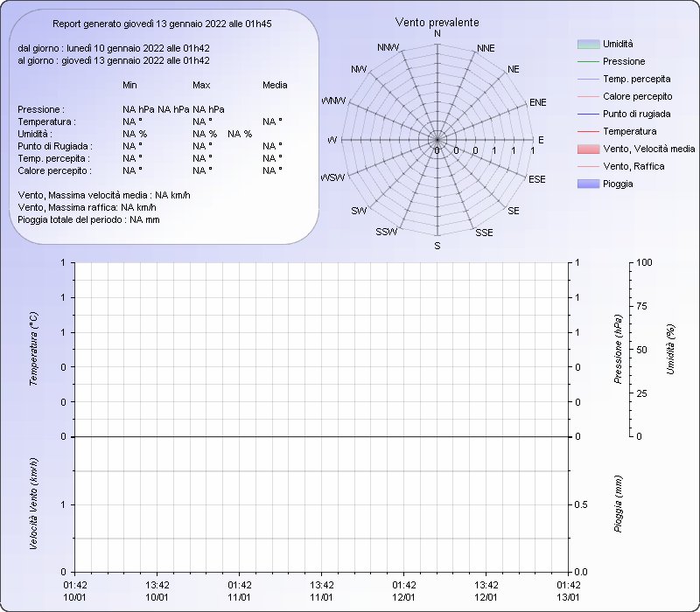Click the 25 humidity axis value
Image resolution: width=700 pixels, height=612 pixels.
641,394
